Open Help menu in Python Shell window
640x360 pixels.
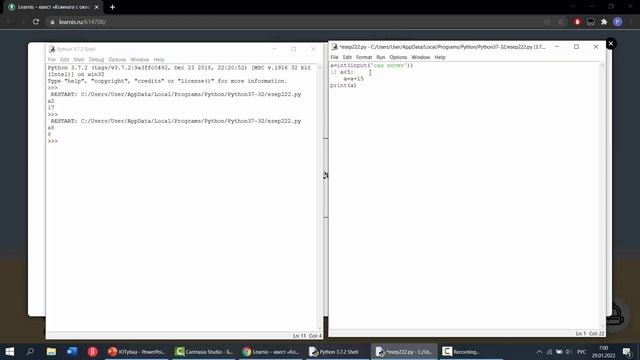point(159,60)
